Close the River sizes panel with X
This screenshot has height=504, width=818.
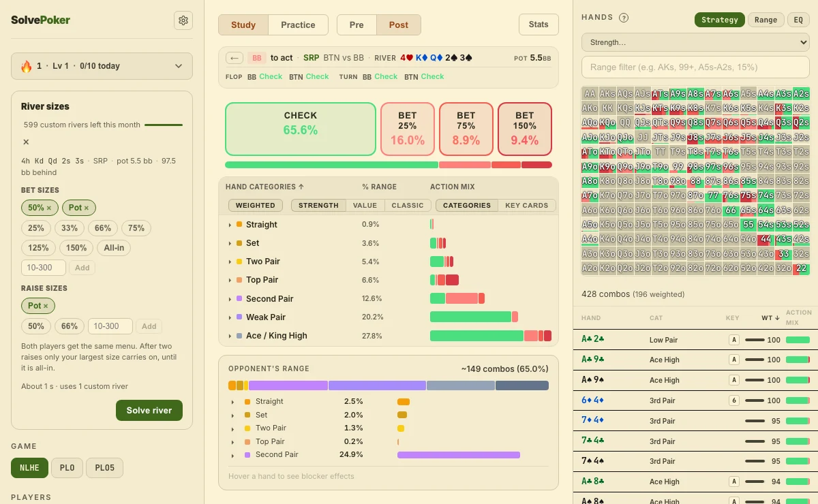pyautogui.click(x=26, y=142)
